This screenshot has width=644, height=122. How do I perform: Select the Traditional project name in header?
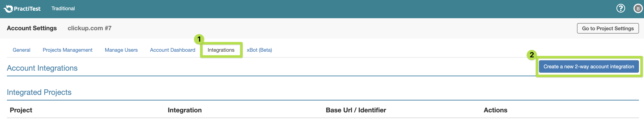click(63, 9)
